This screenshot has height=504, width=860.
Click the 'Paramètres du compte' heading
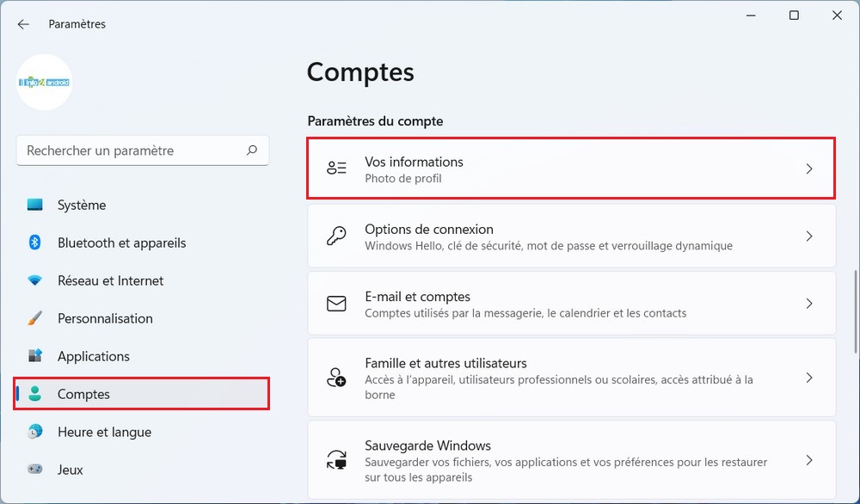(375, 121)
